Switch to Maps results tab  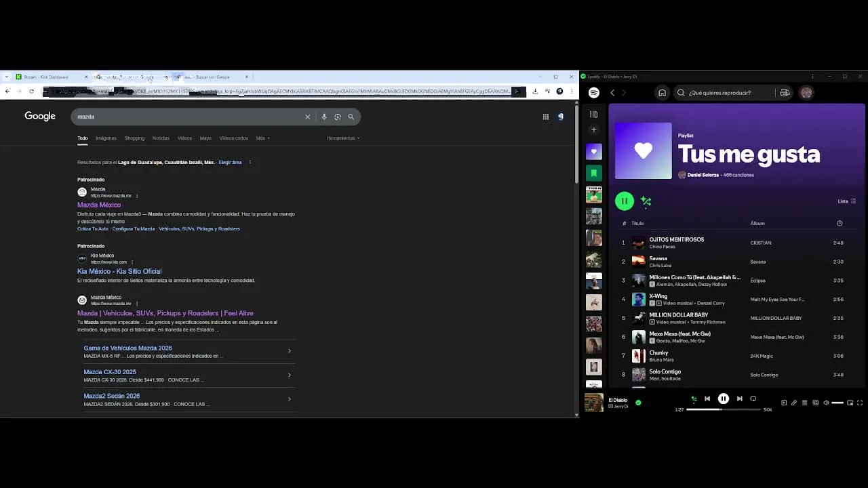tap(205, 138)
